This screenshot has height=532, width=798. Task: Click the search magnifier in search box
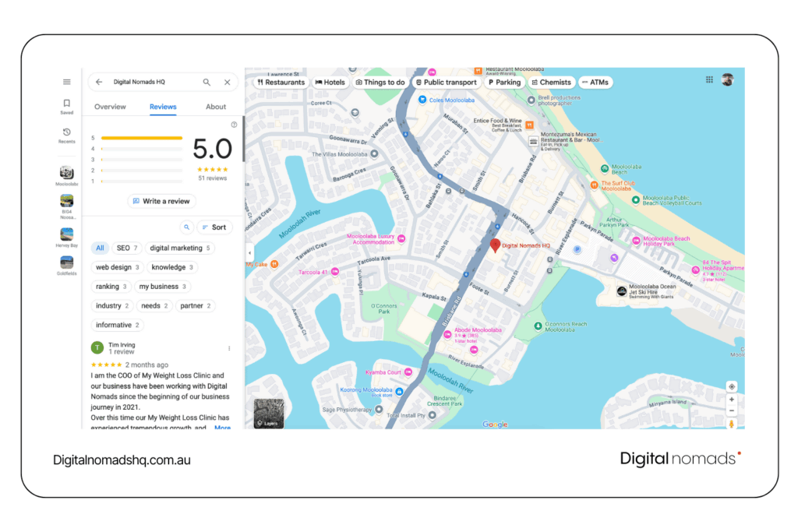click(207, 82)
